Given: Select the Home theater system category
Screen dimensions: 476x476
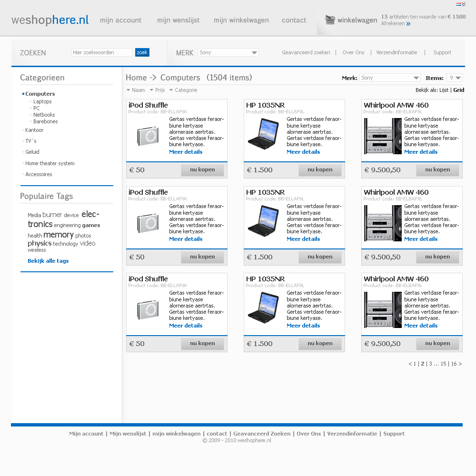Looking at the screenshot, I should pos(50,163).
